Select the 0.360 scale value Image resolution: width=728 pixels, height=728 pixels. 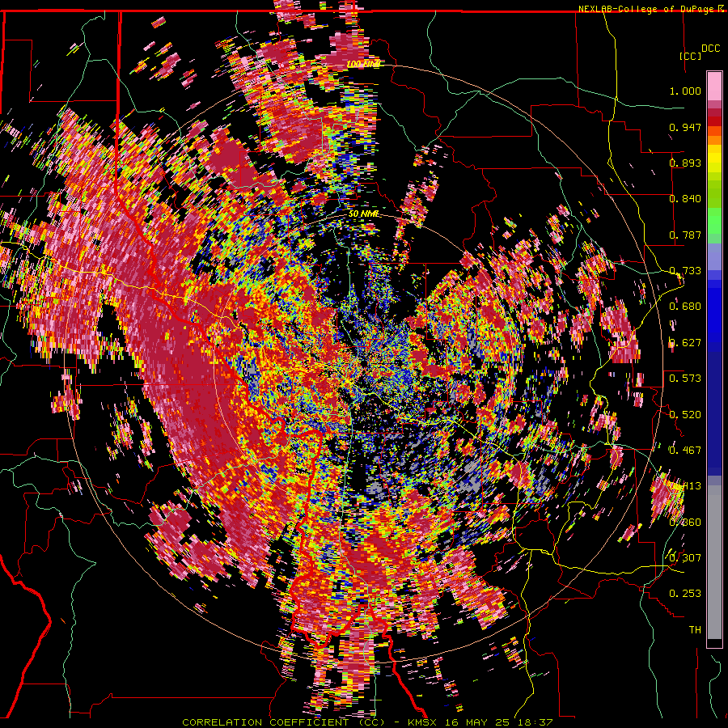(x=685, y=523)
